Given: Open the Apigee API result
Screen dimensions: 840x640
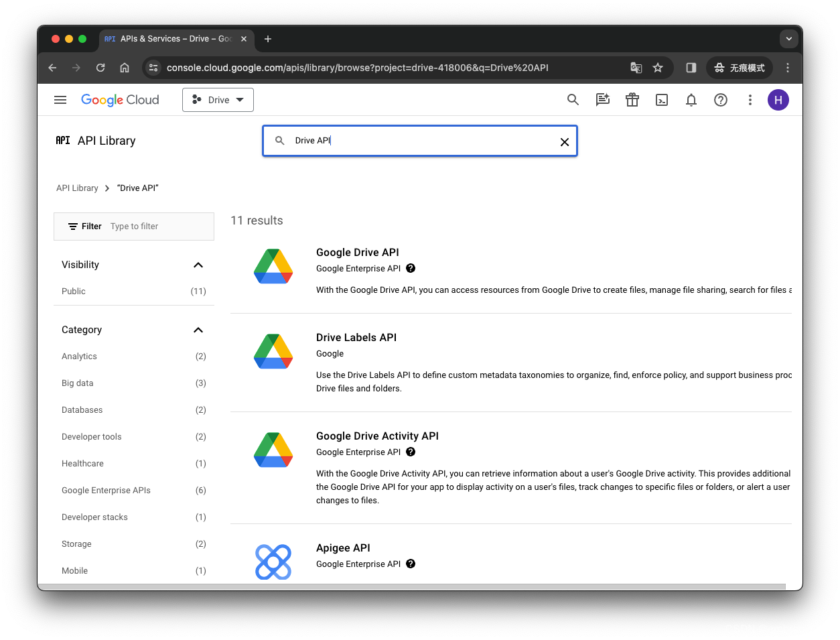Looking at the screenshot, I should (343, 548).
